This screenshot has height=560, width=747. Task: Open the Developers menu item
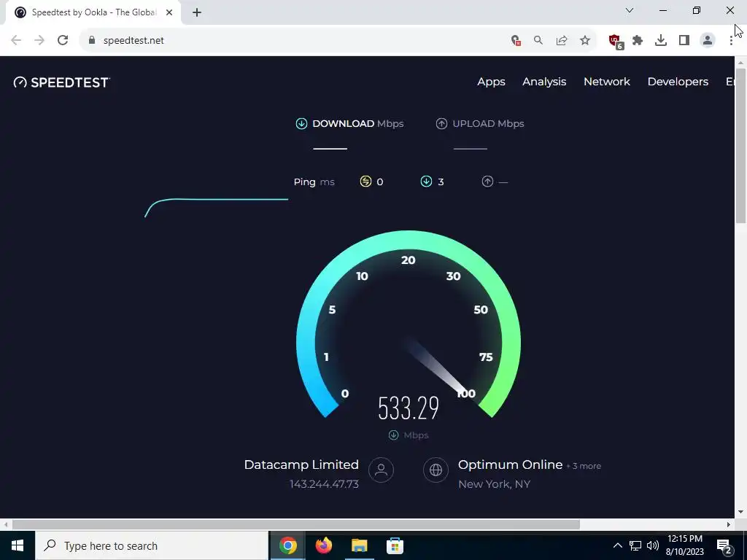tap(678, 82)
